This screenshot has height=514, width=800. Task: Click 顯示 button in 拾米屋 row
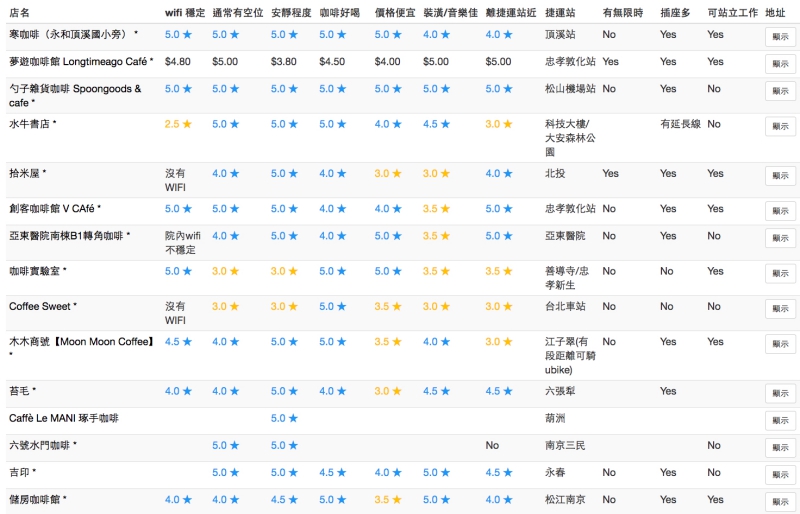(x=780, y=176)
